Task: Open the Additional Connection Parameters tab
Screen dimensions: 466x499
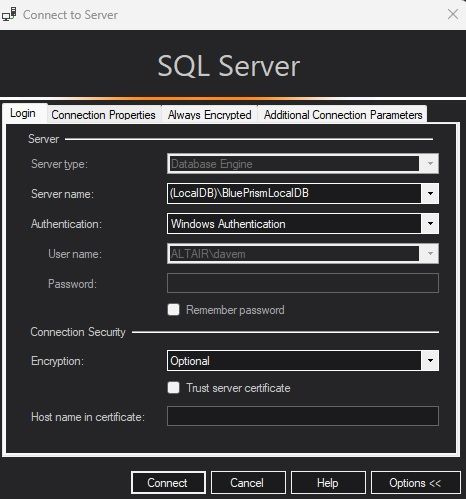Action: coord(343,115)
